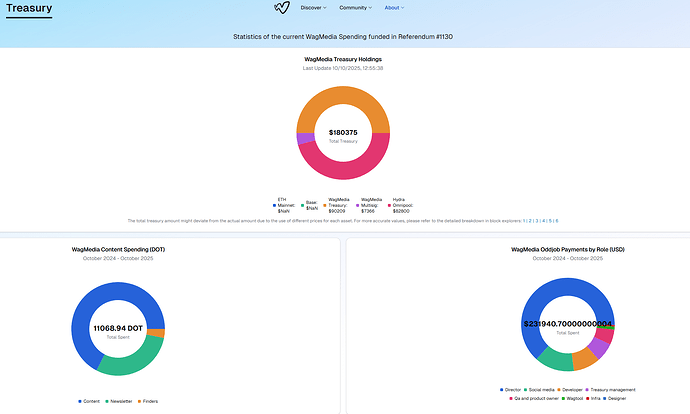Viewport: 690px width, 414px height.
Task: Click the $180375 Total Treasury value
Action: pyautogui.click(x=343, y=132)
